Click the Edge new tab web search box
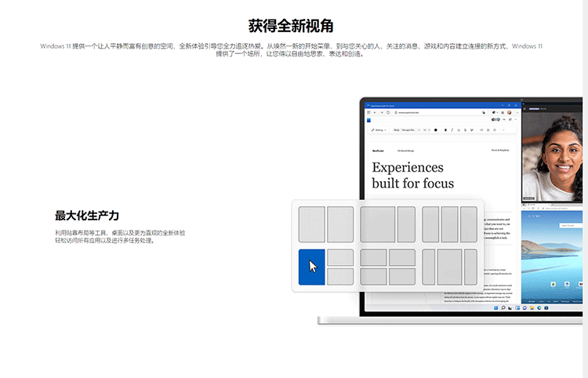 click(571, 225)
